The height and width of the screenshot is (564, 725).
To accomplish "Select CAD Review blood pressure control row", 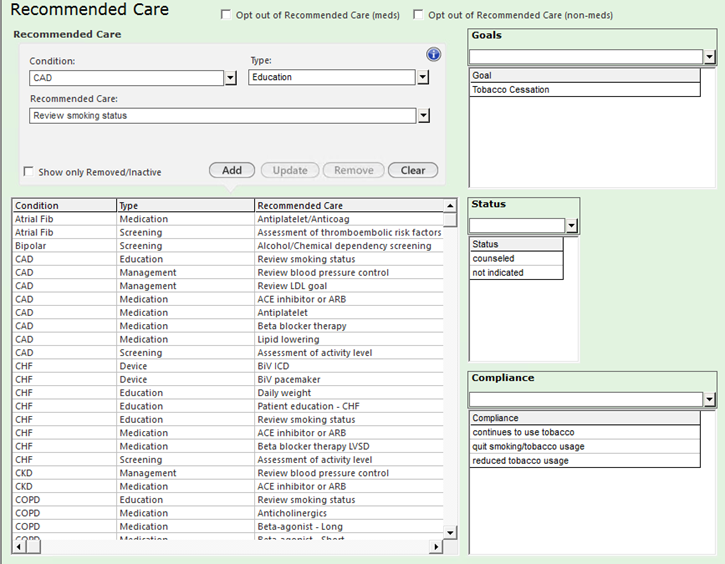I will [x=228, y=273].
